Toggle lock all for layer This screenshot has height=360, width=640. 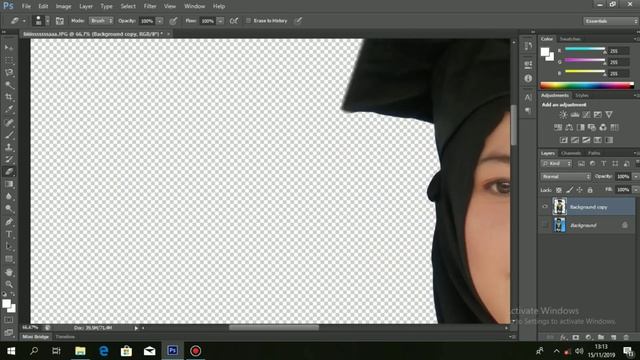point(590,190)
